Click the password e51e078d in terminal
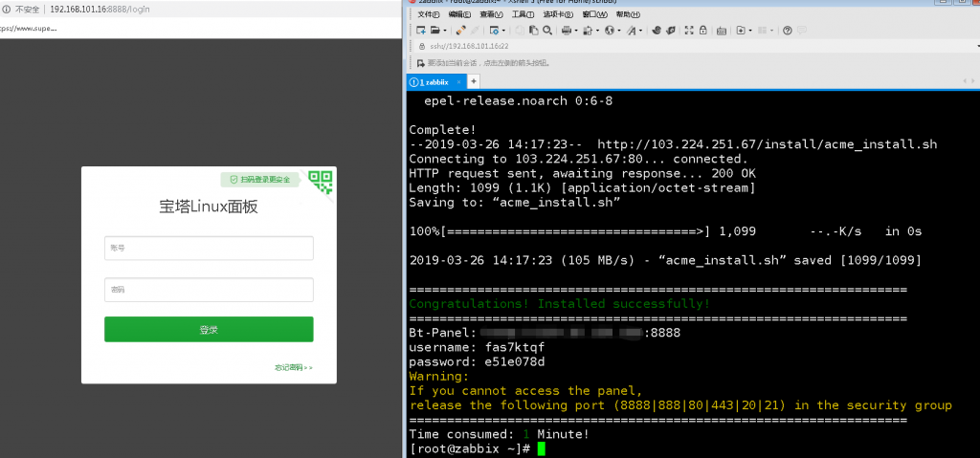 (x=516, y=361)
